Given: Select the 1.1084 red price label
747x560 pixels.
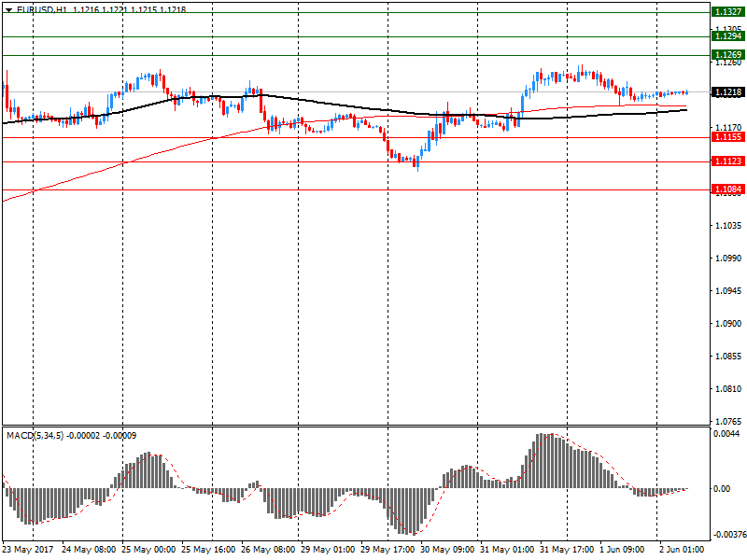Looking at the screenshot, I should [x=727, y=189].
